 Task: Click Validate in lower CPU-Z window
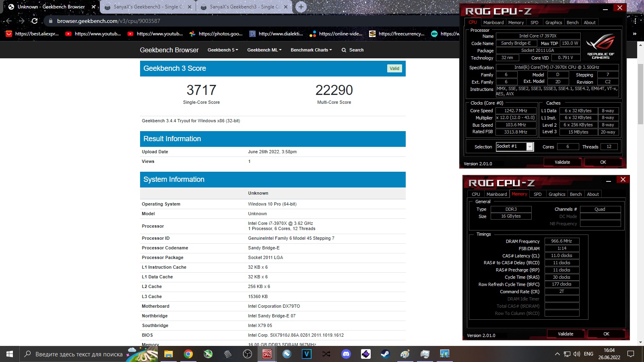pyautogui.click(x=566, y=334)
